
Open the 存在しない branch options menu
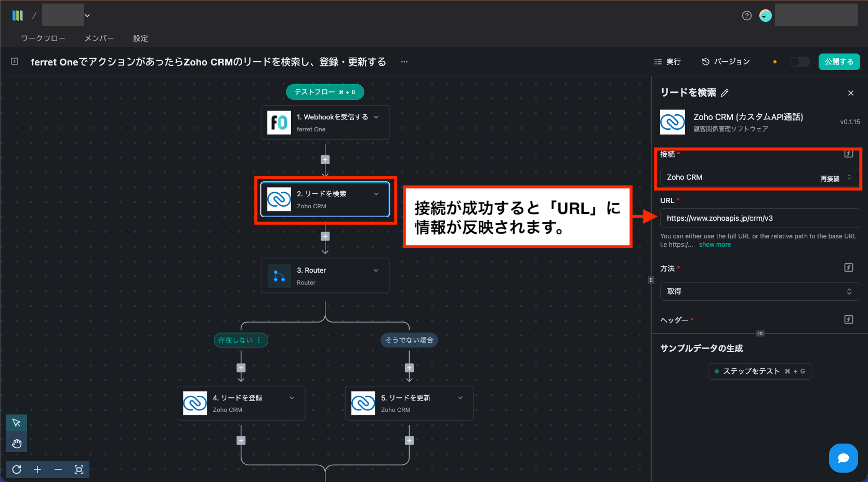pyautogui.click(x=259, y=340)
